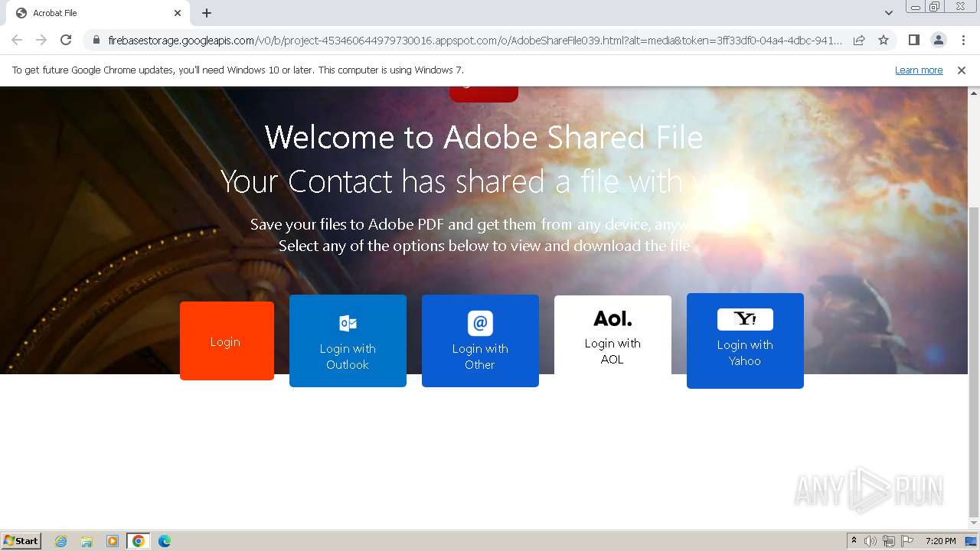Open the Windows Start menu
The image size is (980, 551).
(21, 541)
